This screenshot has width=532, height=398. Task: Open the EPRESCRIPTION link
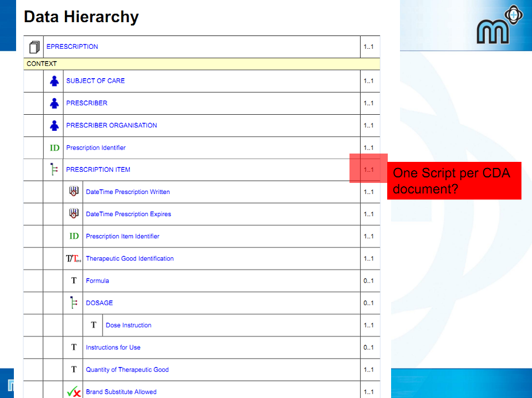72,47
